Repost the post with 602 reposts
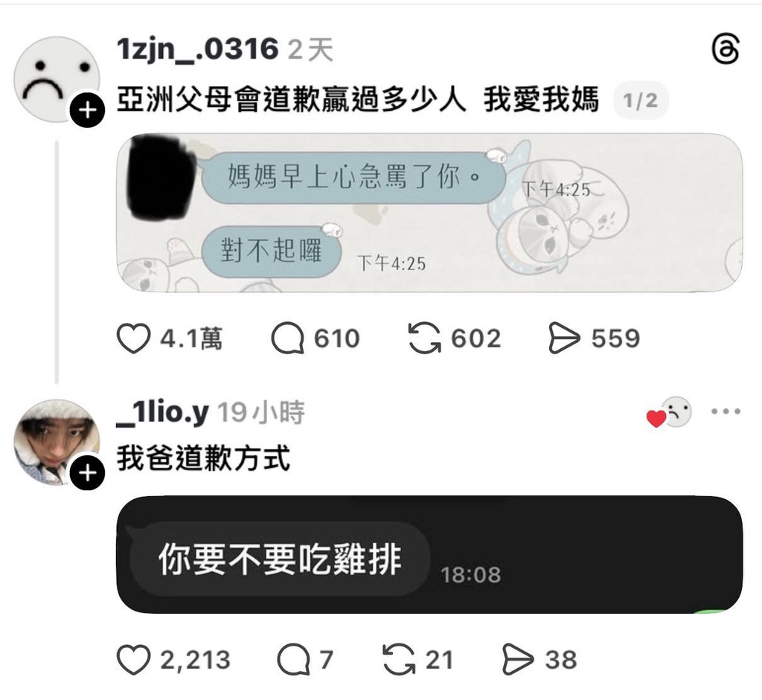Viewport: 762px width, 700px height. (425, 338)
